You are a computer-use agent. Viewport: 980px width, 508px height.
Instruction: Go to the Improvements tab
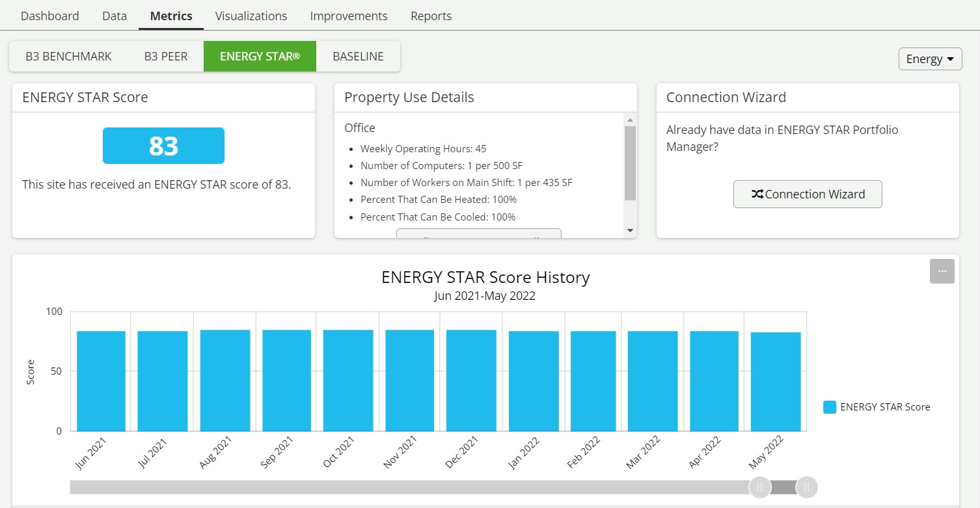click(349, 16)
